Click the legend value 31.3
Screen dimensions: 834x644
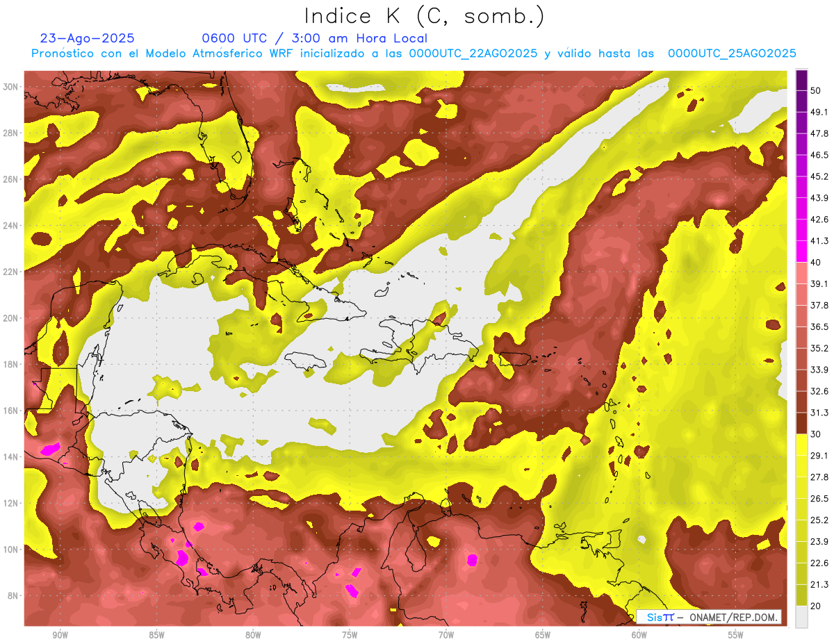point(819,413)
